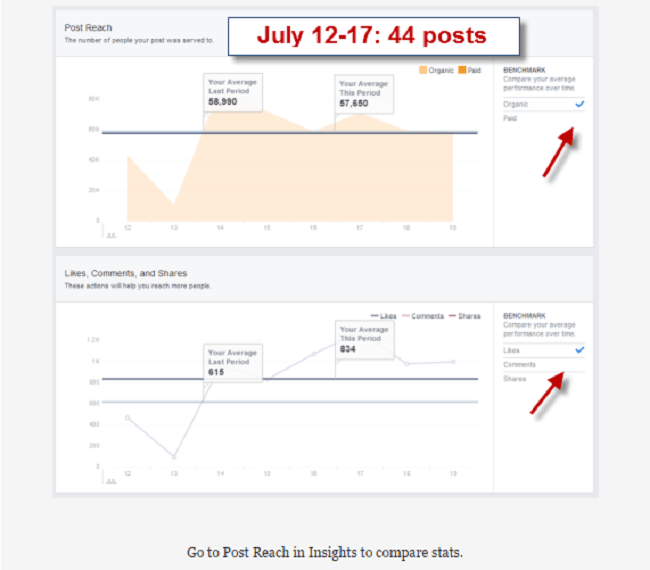The height and width of the screenshot is (570, 650).
Task: Click the 58,990 last period average tooltip
Action: [233, 92]
